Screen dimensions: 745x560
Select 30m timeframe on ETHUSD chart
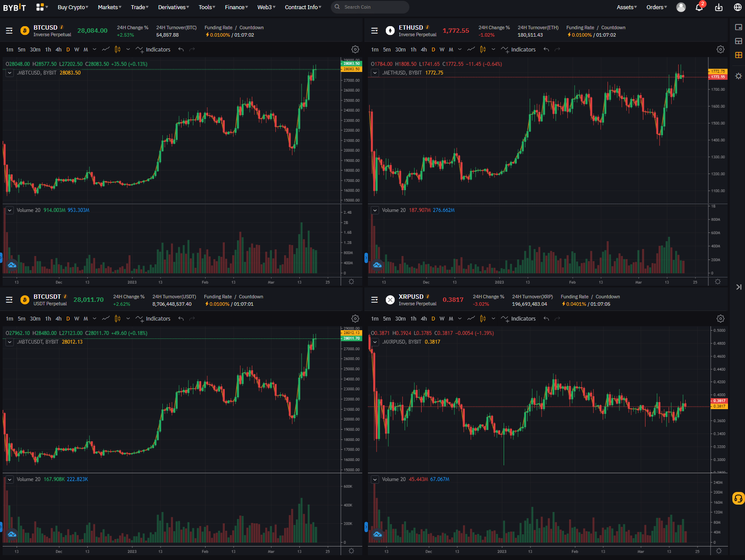click(x=400, y=49)
